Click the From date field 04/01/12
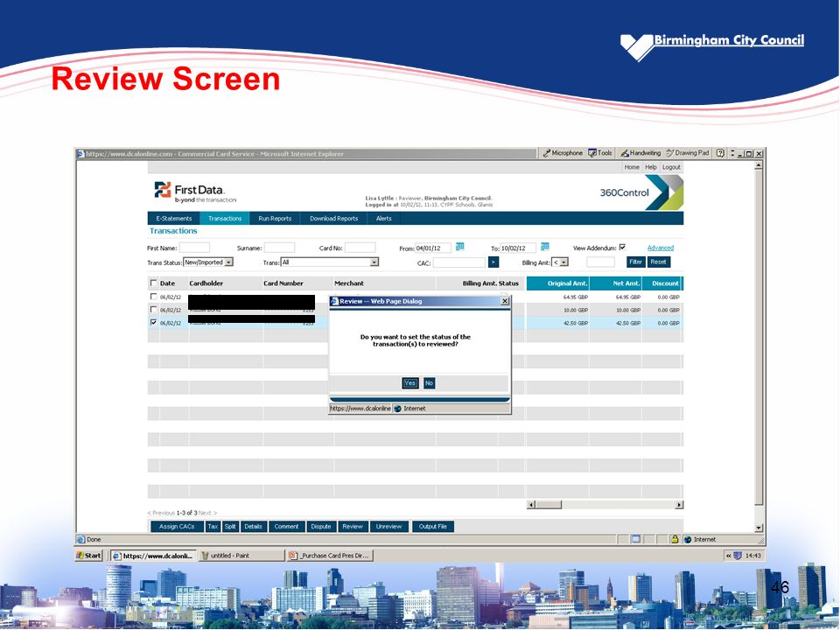This screenshot has height=630, width=840. click(x=433, y=248)
